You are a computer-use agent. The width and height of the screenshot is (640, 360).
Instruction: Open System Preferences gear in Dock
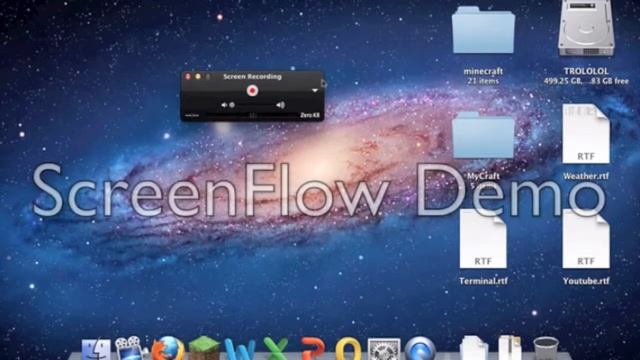[x=384, y=349]
